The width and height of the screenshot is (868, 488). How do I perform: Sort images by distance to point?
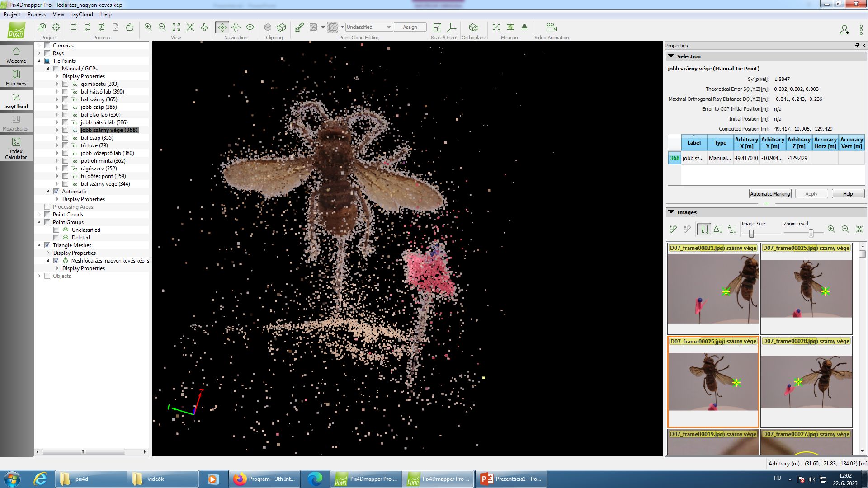tap(718, 229)
